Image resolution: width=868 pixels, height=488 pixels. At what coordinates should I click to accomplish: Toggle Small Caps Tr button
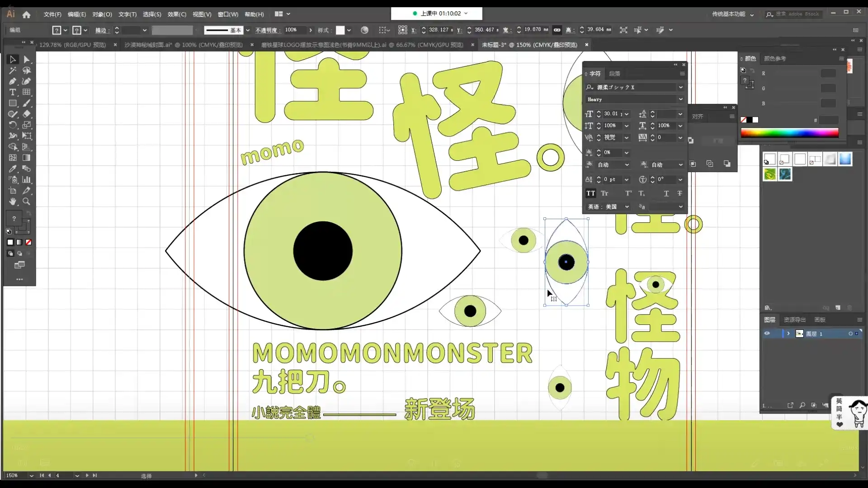604,193
